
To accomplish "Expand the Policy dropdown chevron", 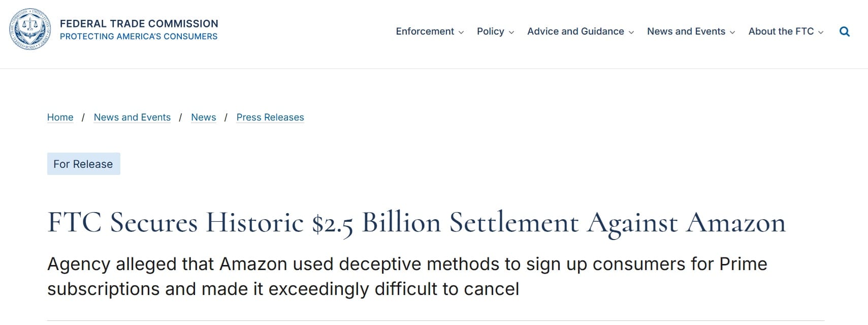I will tap(512, 32).
